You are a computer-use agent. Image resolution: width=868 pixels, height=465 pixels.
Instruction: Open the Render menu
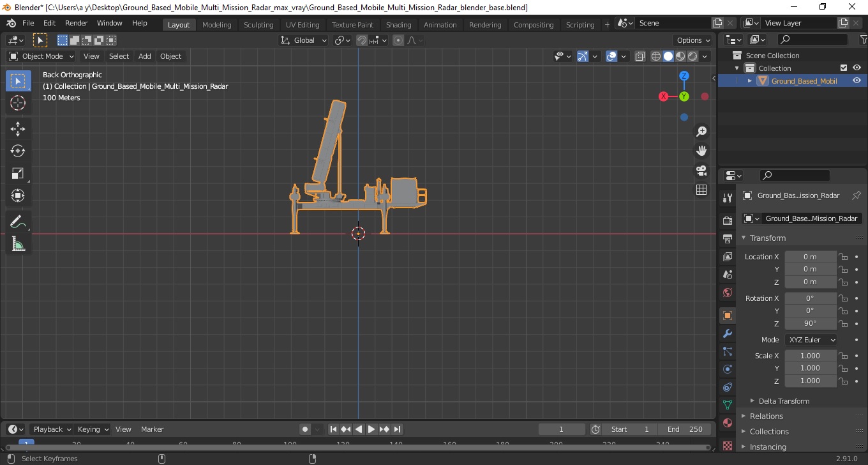tap(77, 23)
